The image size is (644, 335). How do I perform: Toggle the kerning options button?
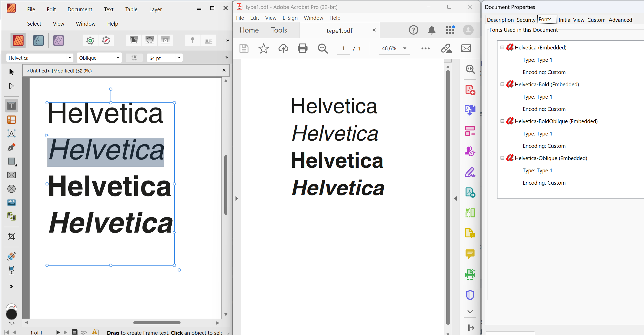click(134, 58)
